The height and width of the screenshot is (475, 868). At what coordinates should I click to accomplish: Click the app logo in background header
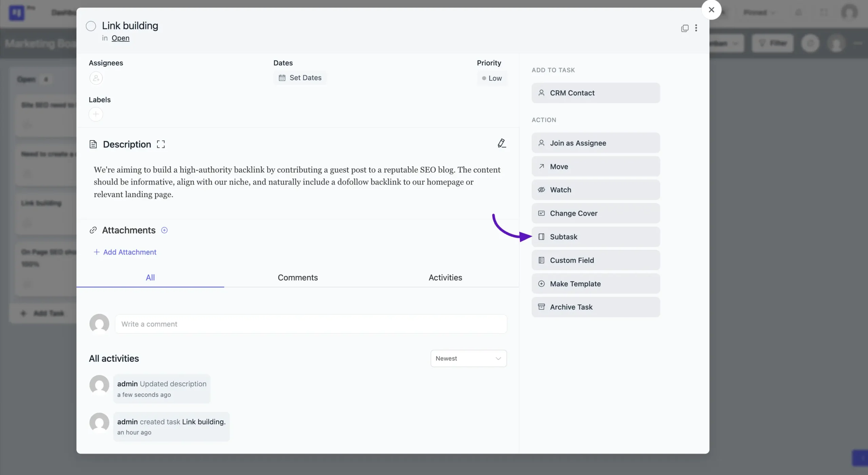tap(16, 13)
